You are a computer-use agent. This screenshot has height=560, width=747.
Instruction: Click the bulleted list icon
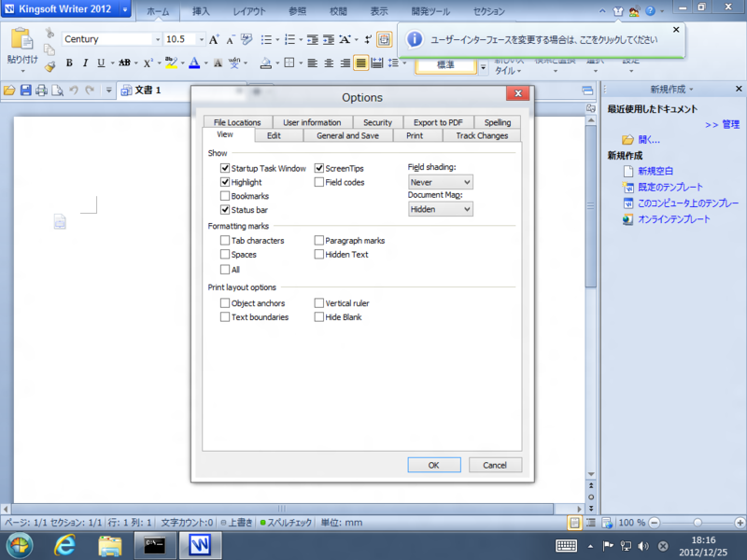point(266,39)
